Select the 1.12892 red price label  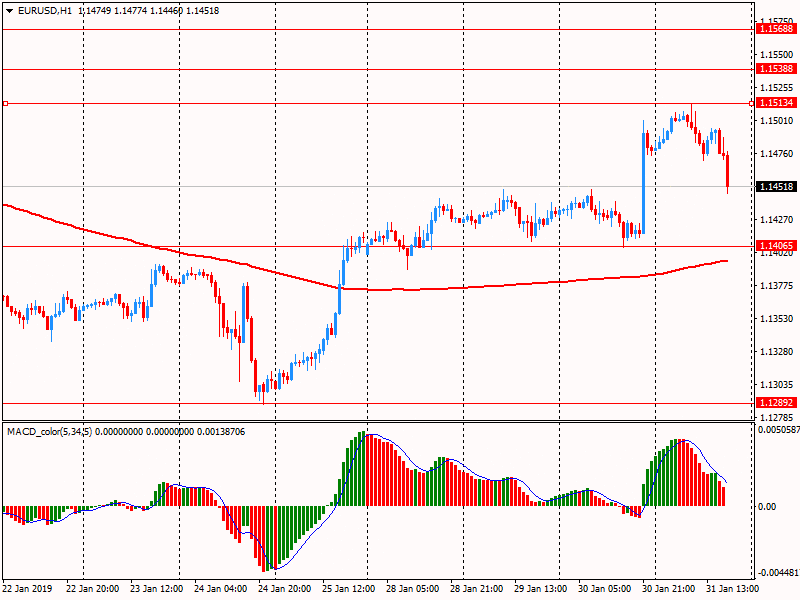(776, 403)
